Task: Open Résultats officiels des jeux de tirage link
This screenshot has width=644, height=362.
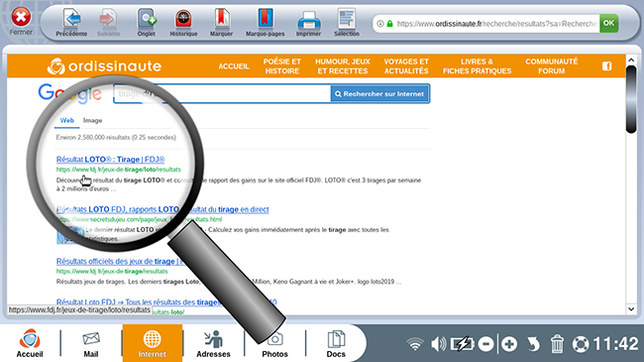Action: tap(119, 261)
